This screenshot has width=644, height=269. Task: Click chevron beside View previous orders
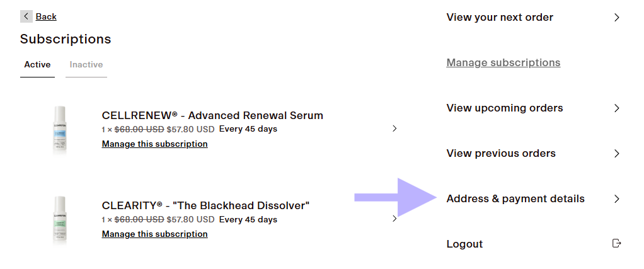point(617,154)
